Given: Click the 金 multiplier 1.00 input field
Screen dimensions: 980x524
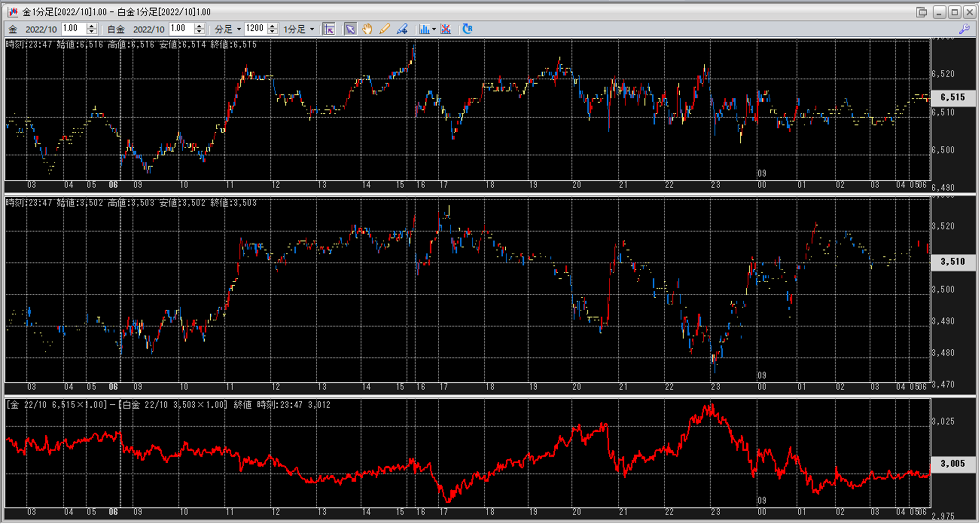Looking at the screenshot, I should [x=73, y=28].
